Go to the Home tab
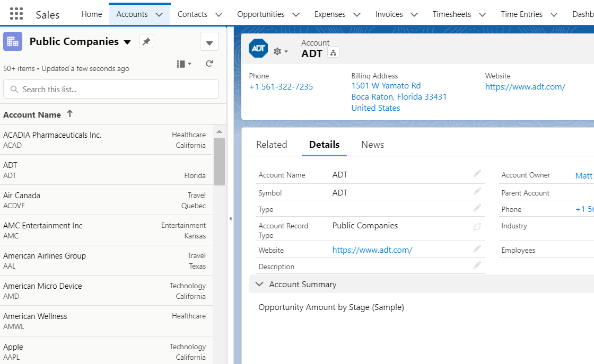This screenshot has height=364, width=594. tap(92, 14)
